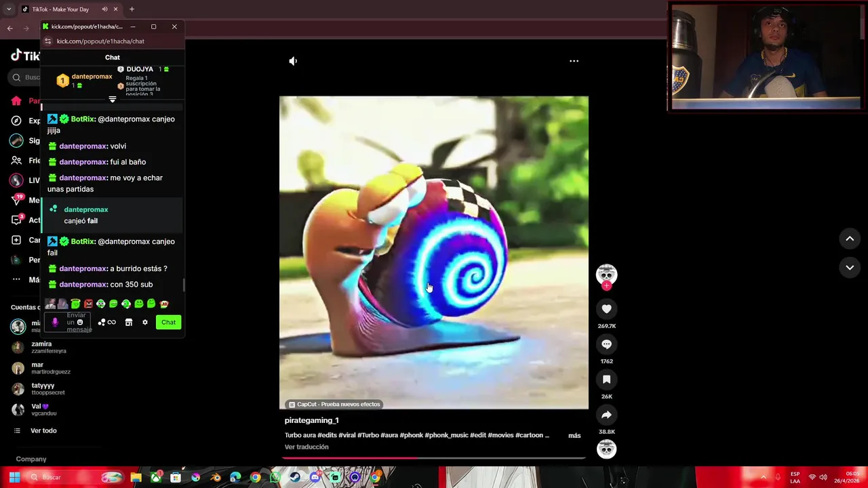Viewport: 868px width, 488px height.
Task: Open the TikTok upload plus icon
Action: pos(16,240)
